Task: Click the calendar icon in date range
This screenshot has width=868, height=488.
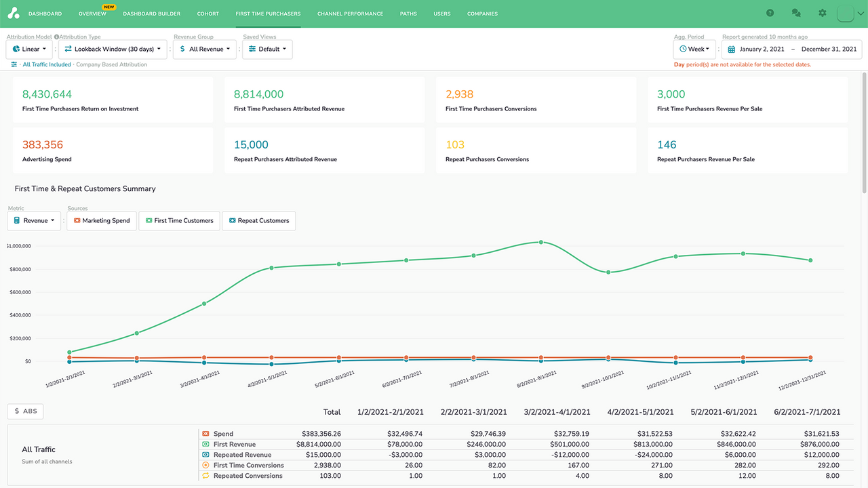Action: click(x=732, y=49)
